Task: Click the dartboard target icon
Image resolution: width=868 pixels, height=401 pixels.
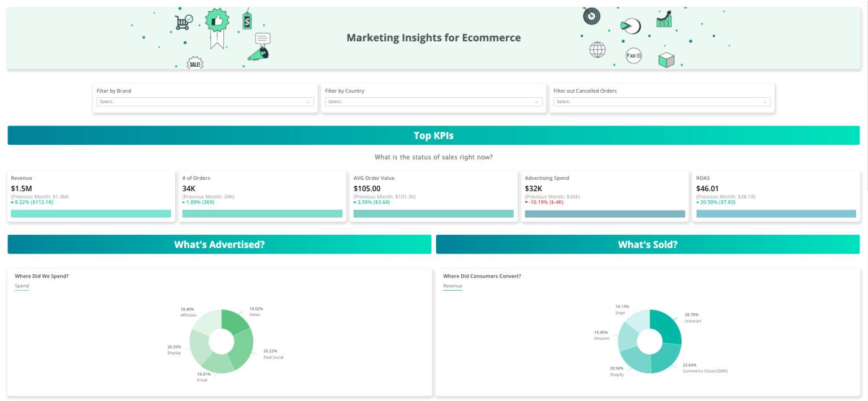Action: point(591,16)
